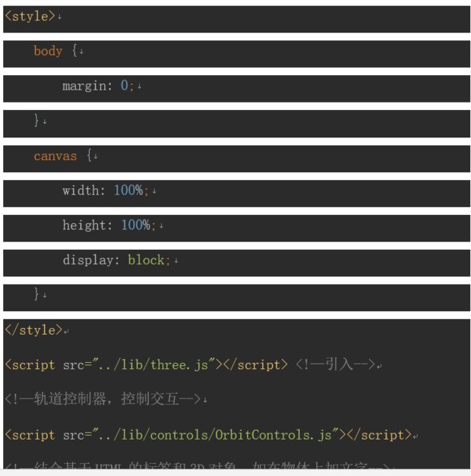Place cursor on the body selector
471x476 pixels.
pos(48,52)
